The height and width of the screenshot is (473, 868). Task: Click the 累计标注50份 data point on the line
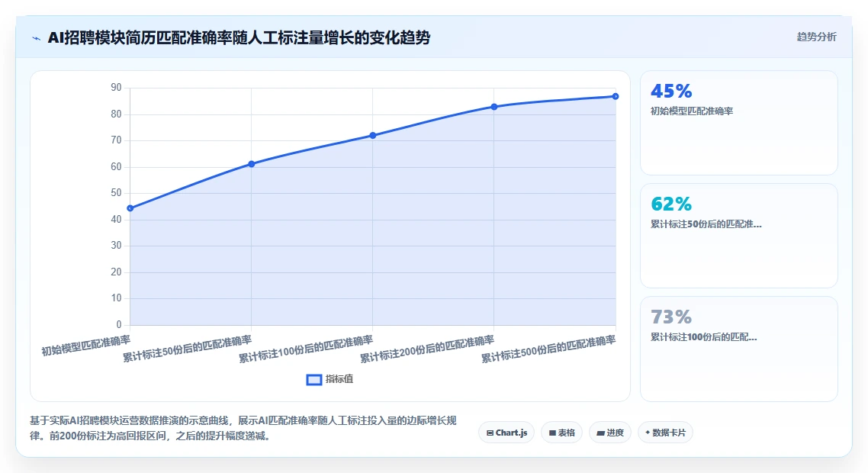[x=251, y=164]
